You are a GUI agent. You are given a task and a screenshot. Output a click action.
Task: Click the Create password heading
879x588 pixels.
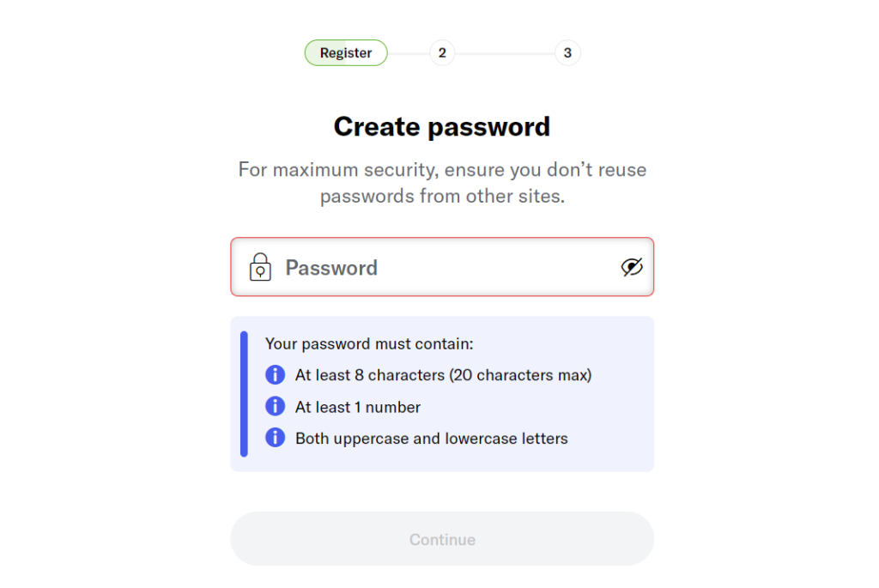point(442,127)
